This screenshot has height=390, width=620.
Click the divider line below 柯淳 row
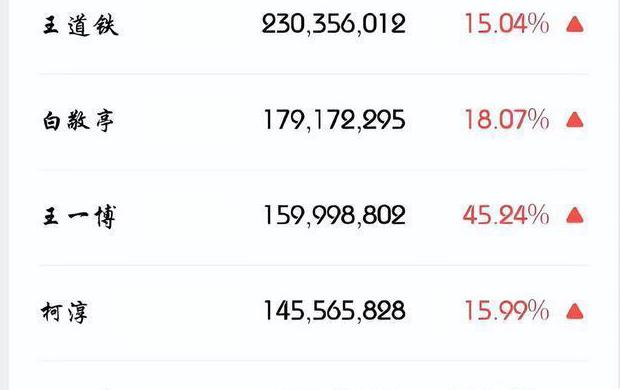pyautogui.click(x=313, y=361)
